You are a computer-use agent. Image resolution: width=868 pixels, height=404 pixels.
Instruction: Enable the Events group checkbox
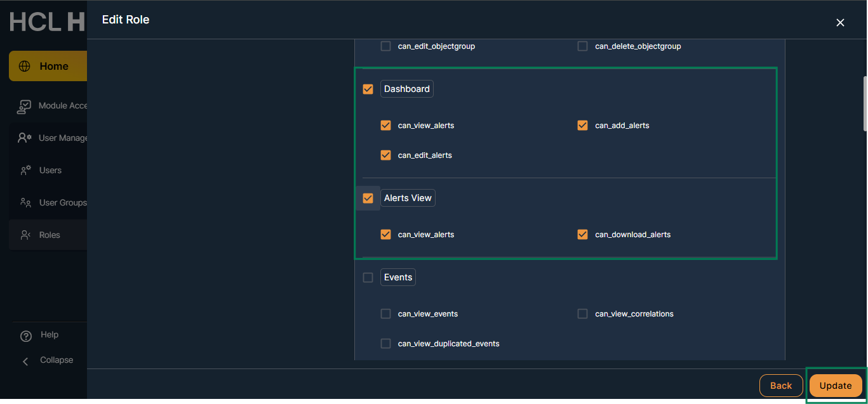point(368,278)
